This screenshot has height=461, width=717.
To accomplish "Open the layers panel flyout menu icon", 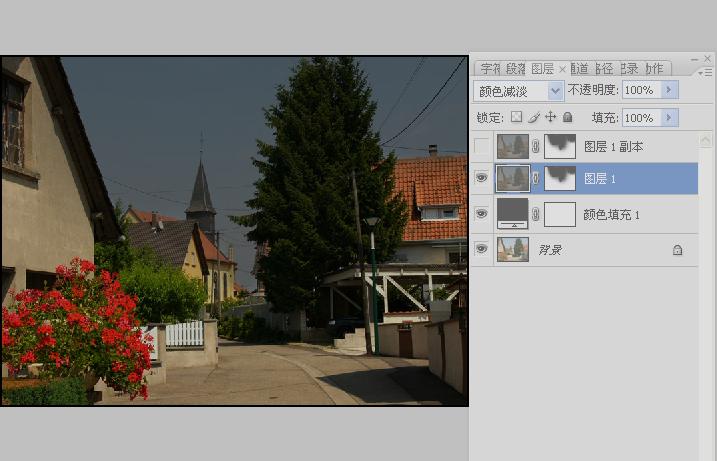I will [x=706, y=72].
